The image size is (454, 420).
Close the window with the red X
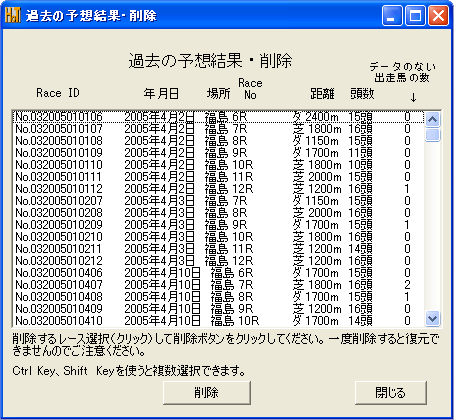click(438, 15)
